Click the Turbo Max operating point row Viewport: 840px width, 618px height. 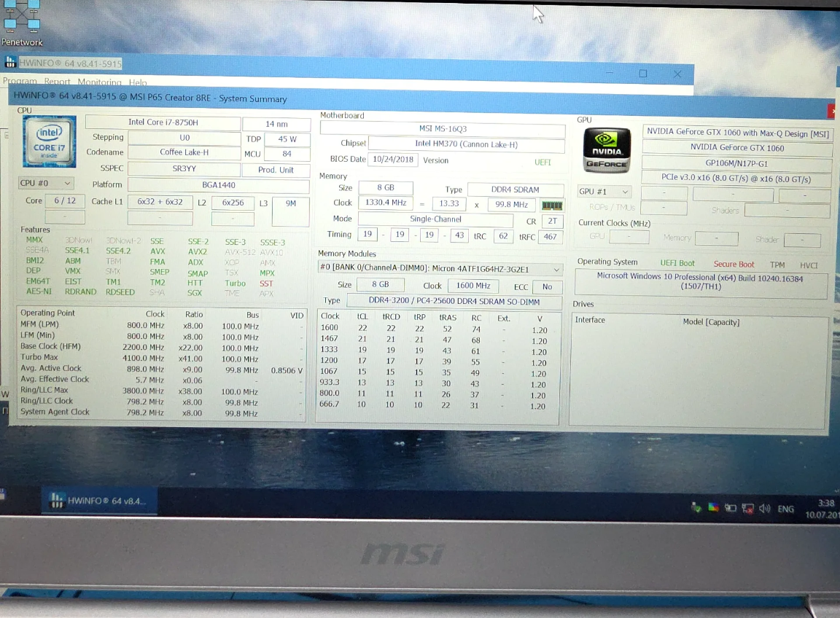click(x=162, y=358)
